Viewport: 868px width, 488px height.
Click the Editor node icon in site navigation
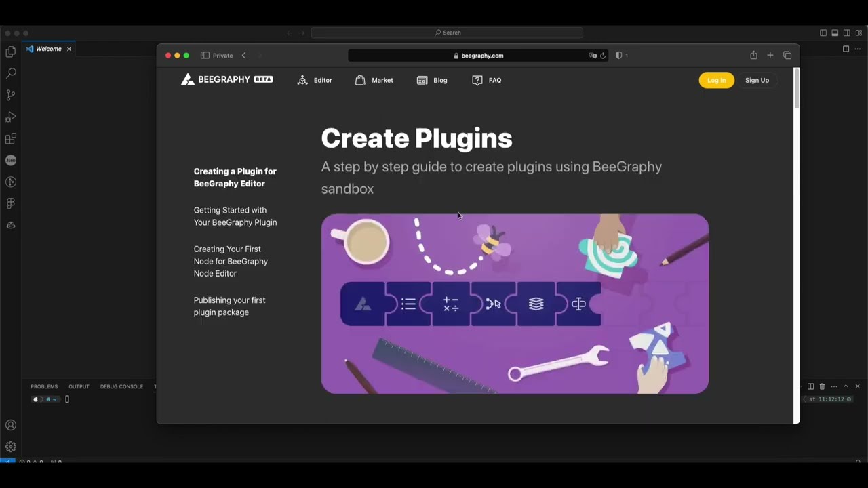[x=302, y=80]
